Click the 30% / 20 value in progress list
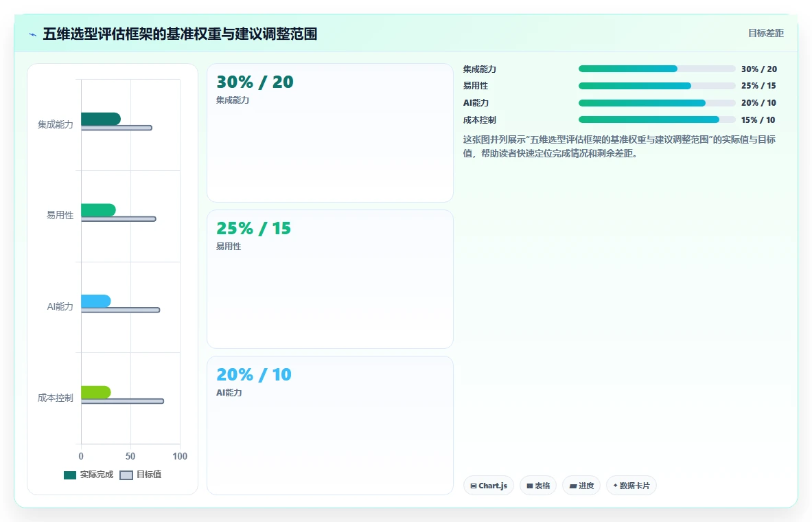This screenshot has width=812, height=522. pos(758,69)
